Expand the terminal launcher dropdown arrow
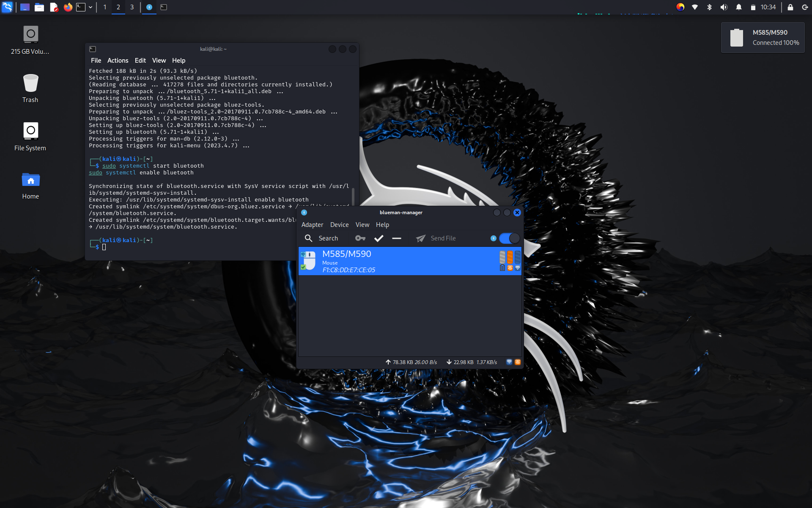This screenshot has height=508, width=812. pos(91,7)
